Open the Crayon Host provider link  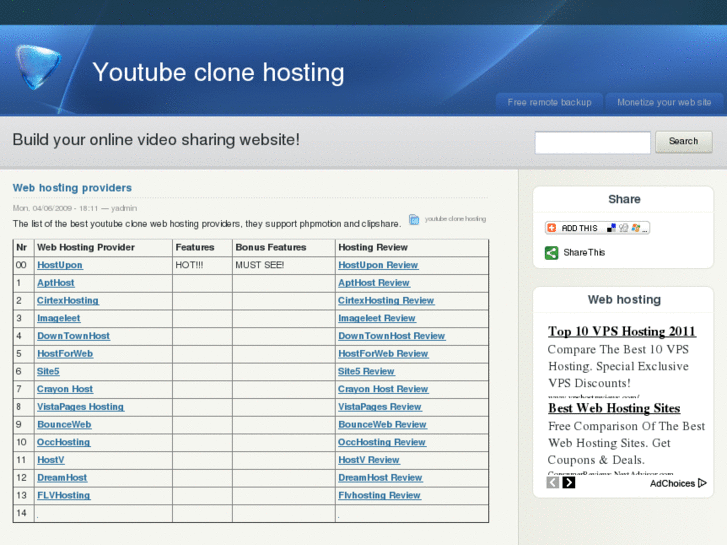(x=65, y=389)
